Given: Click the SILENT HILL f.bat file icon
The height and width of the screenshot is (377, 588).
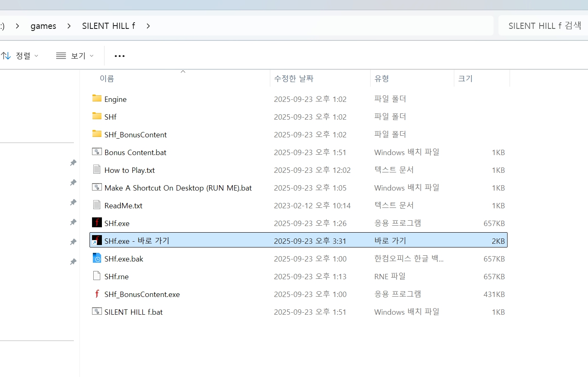Looking at the screenshot, I should 97,311.
